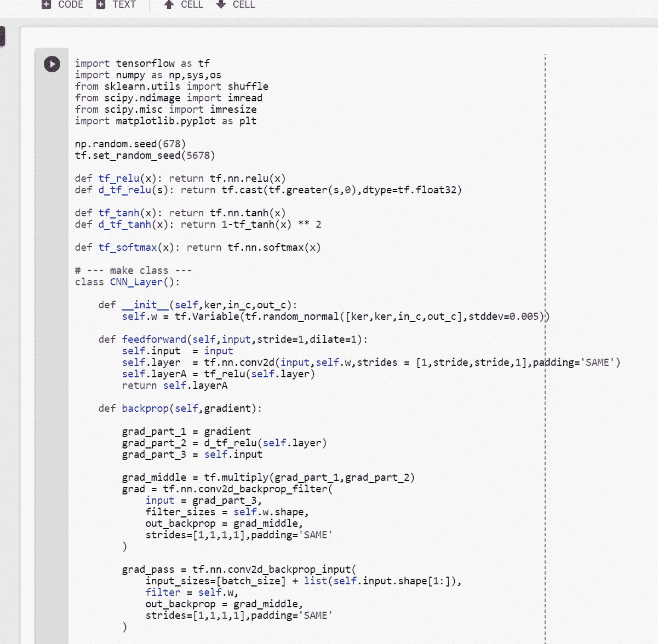Run the code cell with play button
658x644 pixels.
click(x=52, y=64)
